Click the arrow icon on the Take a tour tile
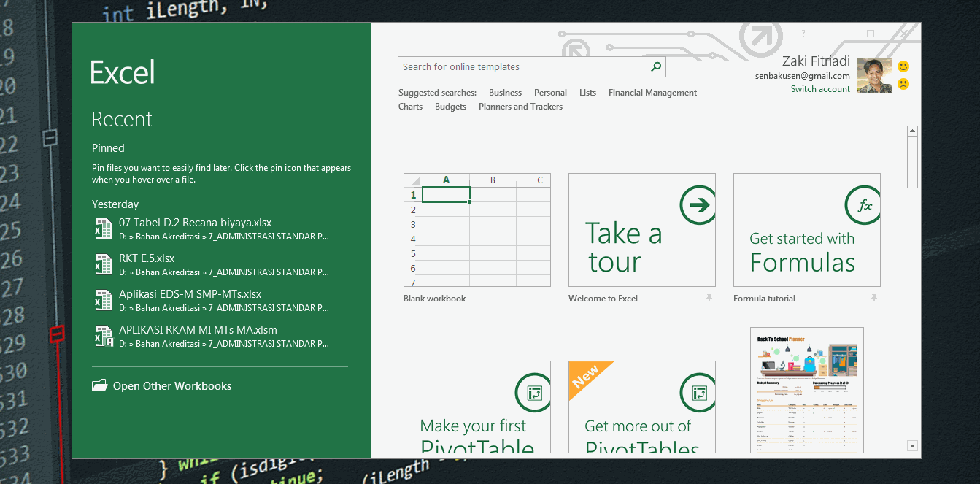The width and height of the screenshot is (980, 484). (x=698, y=205)
